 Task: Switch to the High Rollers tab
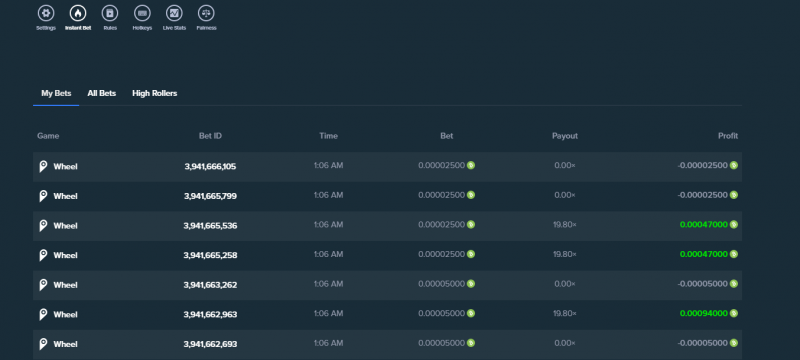[x=155, y=93]
